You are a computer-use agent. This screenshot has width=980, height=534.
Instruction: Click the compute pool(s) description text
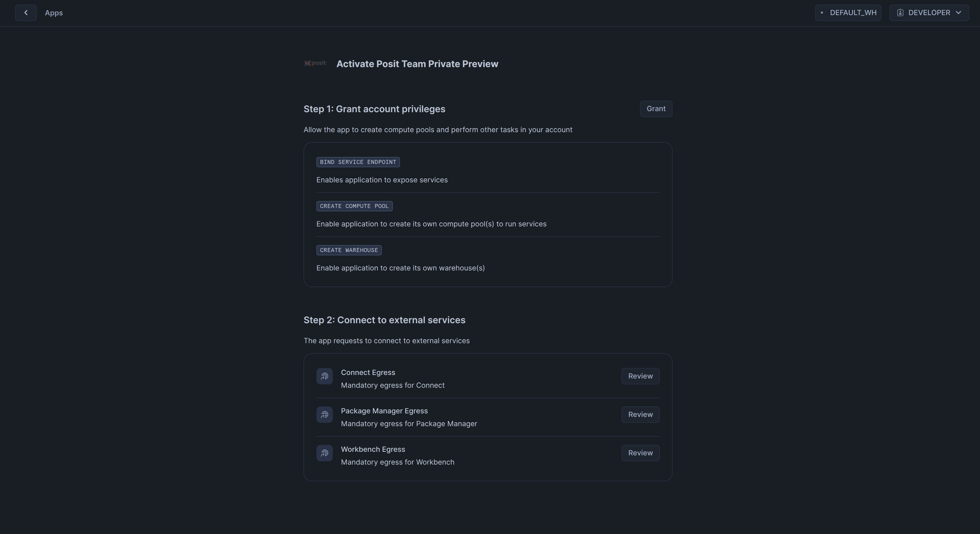coord(431,224)
